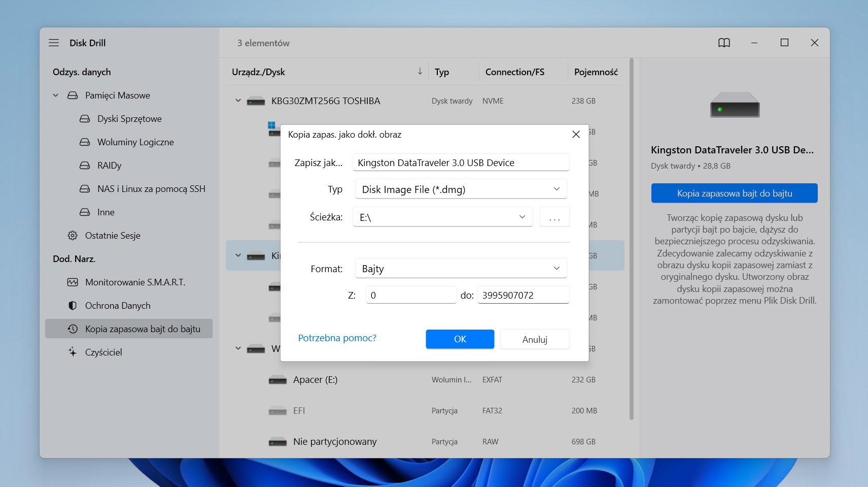Image resolution: width=868 pixels, height=487 pixels.
Task: Collapse the KBG30ZMT256G TOSHIBA disk row
Action: point(238,101)
